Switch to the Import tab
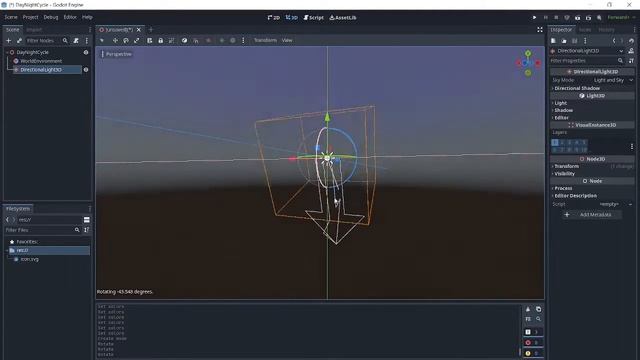The width and height of the screenshot is (640, 360). click(x=34, y=30)
